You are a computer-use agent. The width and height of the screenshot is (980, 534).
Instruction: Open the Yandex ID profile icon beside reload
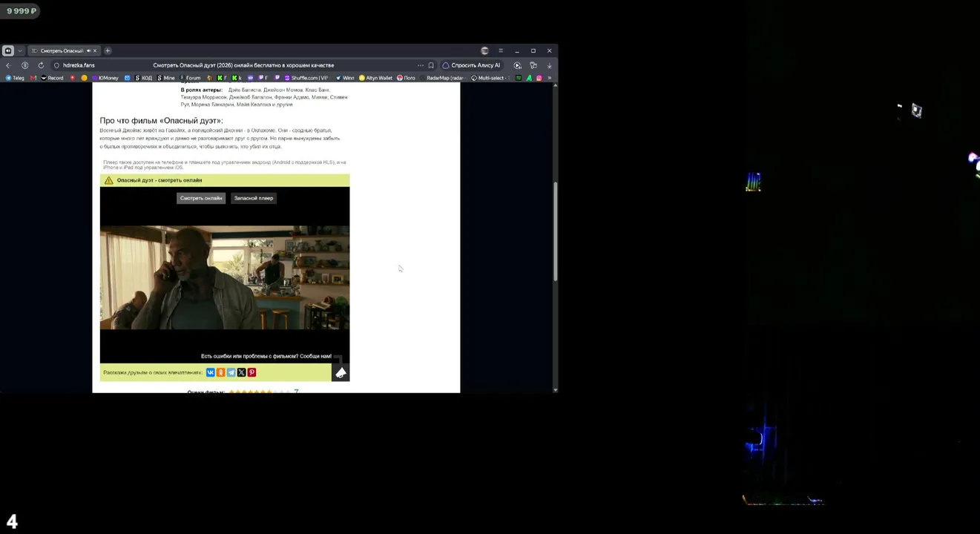pos(24,65)
